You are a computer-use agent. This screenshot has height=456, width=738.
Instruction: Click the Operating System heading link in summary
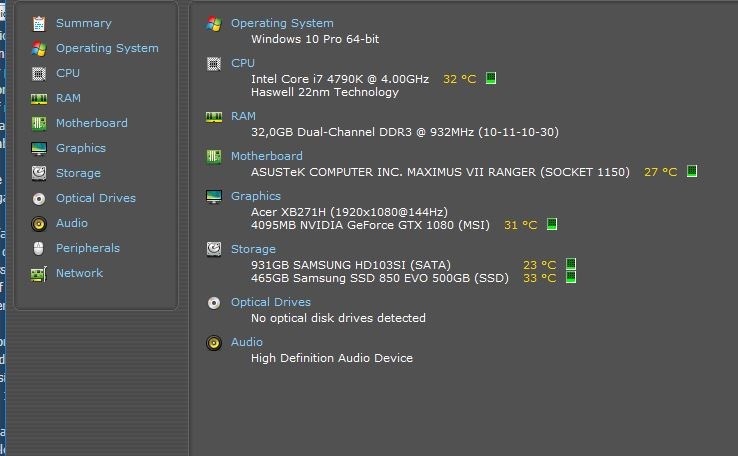tap(282, 23)
